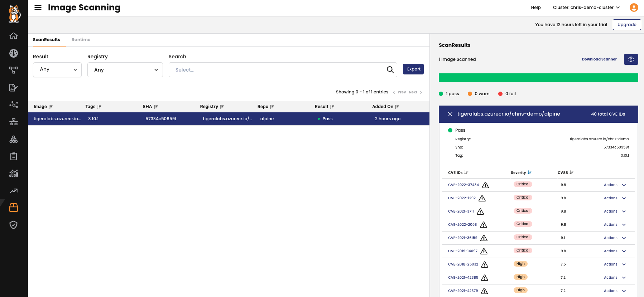644x297 pixels.
Task: Open the hamburger navigation menu
Action: (x=38, y=8)
